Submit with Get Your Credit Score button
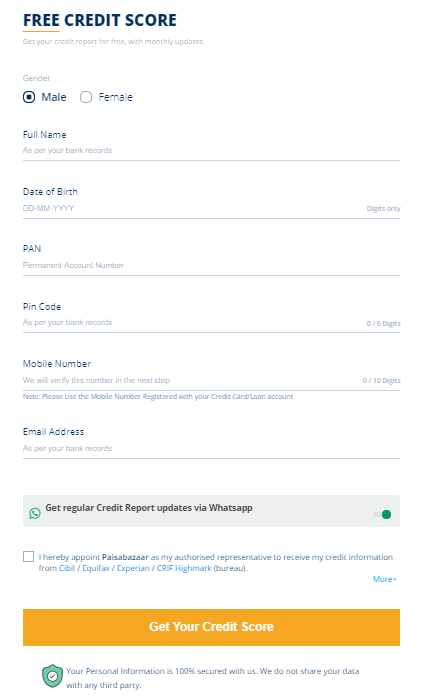Image resolution: width=431 pixels, height=697 pixels. point(212,627)
